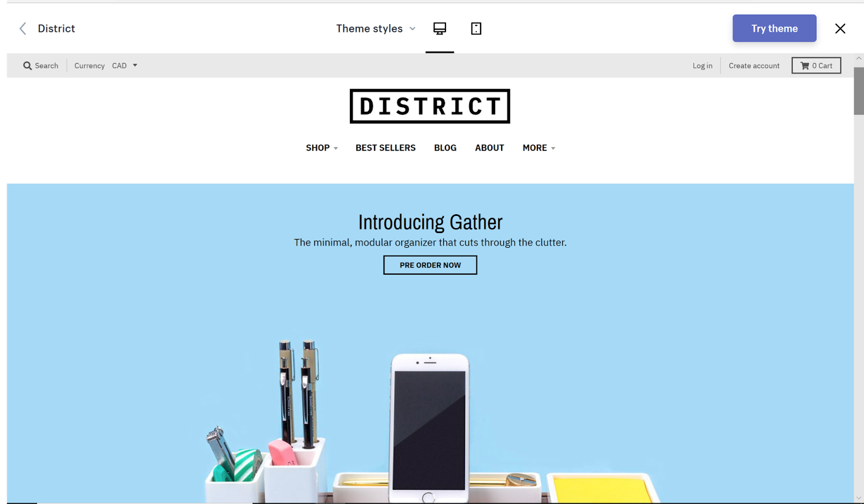The image size is (864, 504).
Task: Open the BEST SELLERS page
Action: point(386,148)
